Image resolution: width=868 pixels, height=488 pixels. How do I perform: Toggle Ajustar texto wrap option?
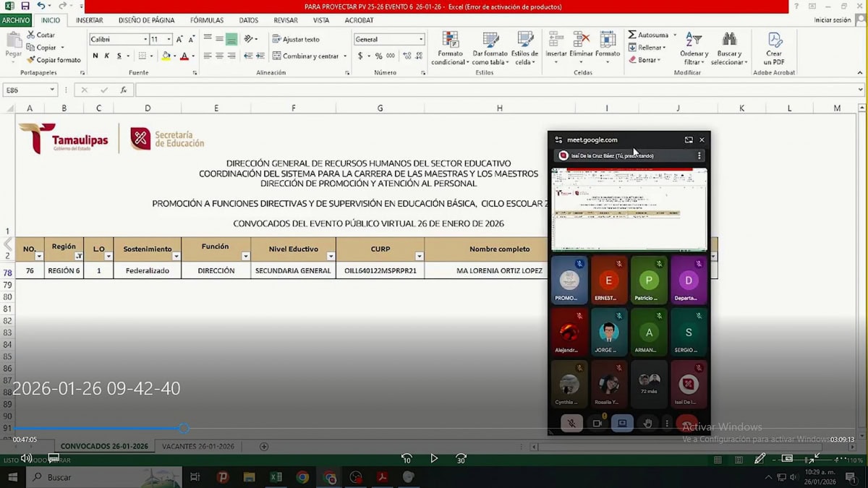pyautogui.click(x=296, y=39)
